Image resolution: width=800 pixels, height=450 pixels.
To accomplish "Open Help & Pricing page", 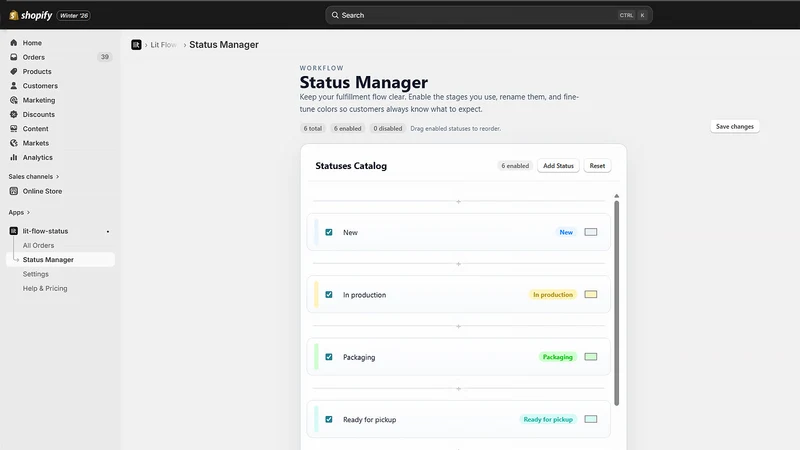I will point(45,288).
